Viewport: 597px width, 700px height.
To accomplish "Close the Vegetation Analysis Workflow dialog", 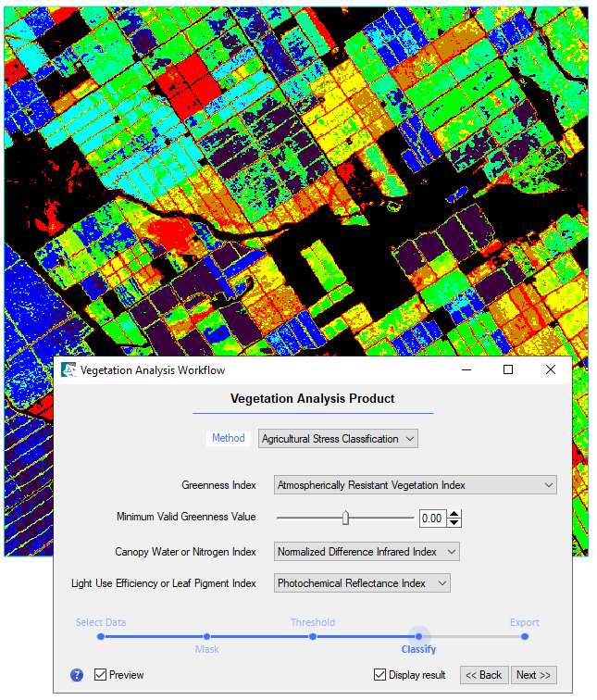I will click(551, 370).
